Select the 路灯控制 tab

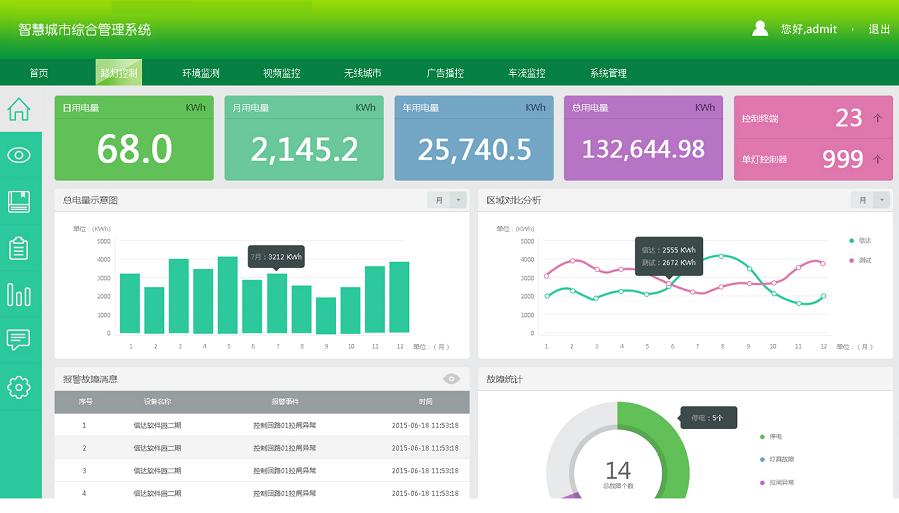[x=119, y=73]
